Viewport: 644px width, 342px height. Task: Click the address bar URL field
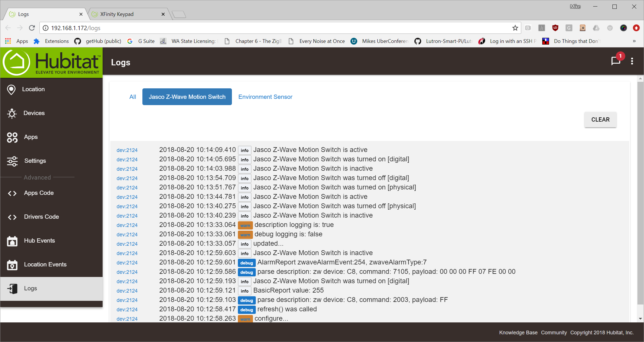[x=280, y=28]
